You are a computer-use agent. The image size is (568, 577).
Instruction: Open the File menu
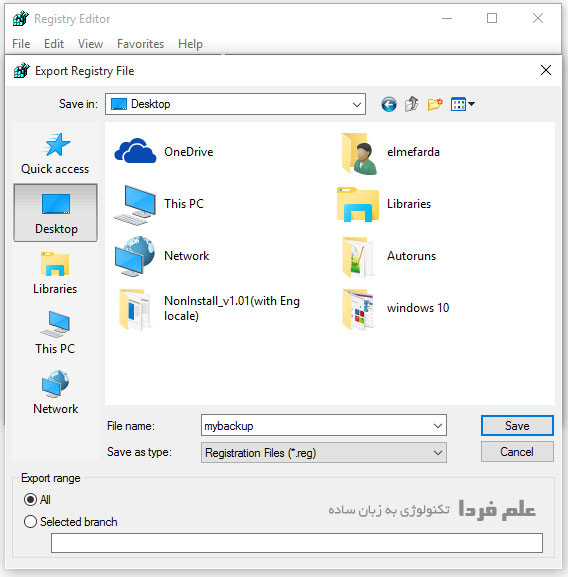21,44
